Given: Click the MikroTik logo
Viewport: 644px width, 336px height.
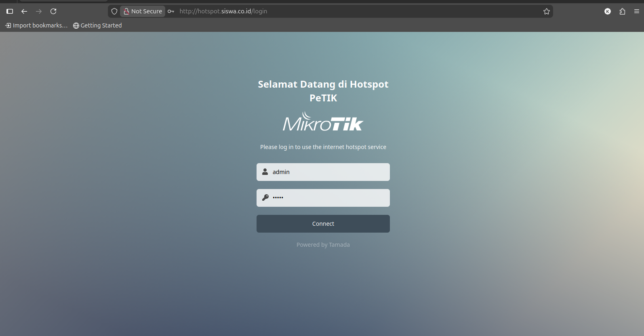Looking at the screenshot, I should pyautogui.click(x=323, y=122).
